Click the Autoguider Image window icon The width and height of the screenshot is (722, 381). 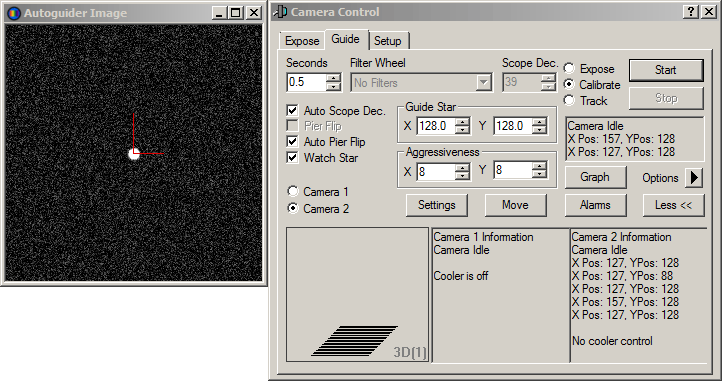click(x=14, y=13)
